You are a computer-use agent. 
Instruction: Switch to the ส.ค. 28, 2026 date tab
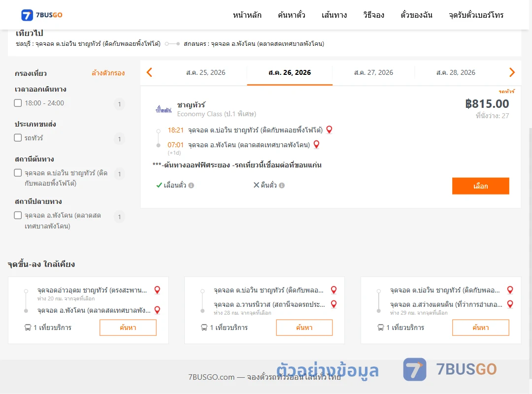(x=456, y=72)
